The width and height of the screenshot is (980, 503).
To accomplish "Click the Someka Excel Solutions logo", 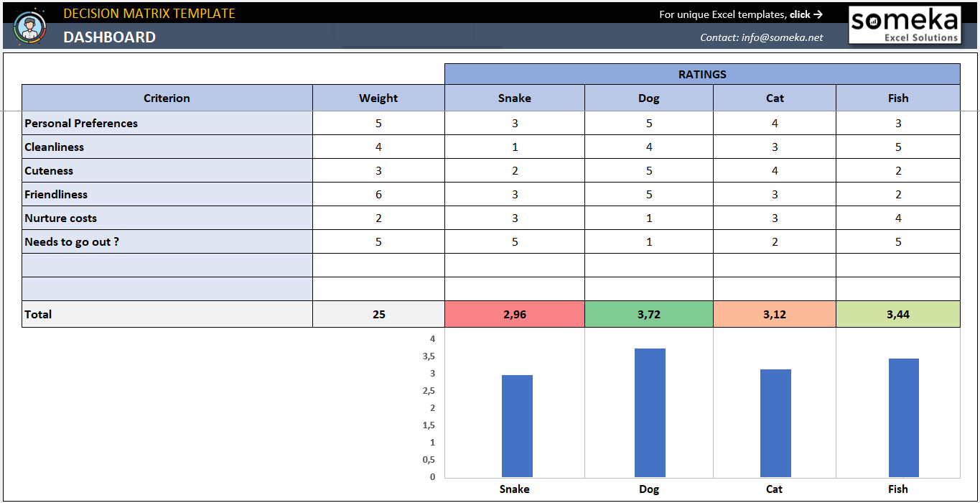I will (x=905, y=25).
